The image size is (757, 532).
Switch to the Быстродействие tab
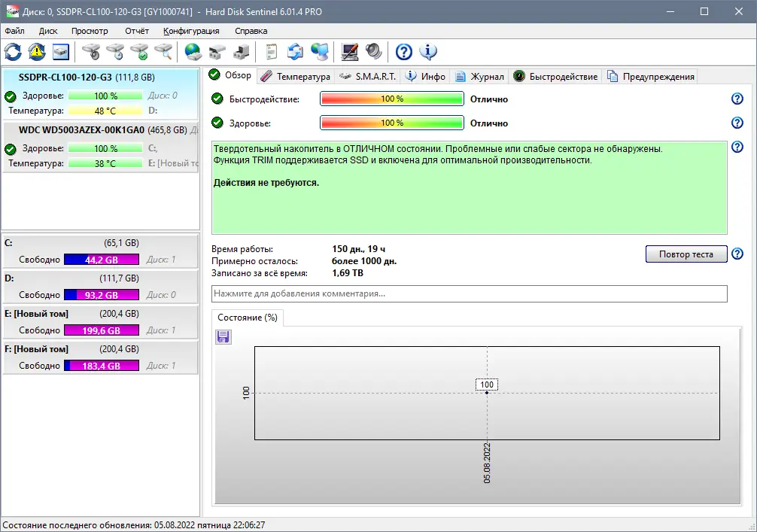(x=555, y=76)
